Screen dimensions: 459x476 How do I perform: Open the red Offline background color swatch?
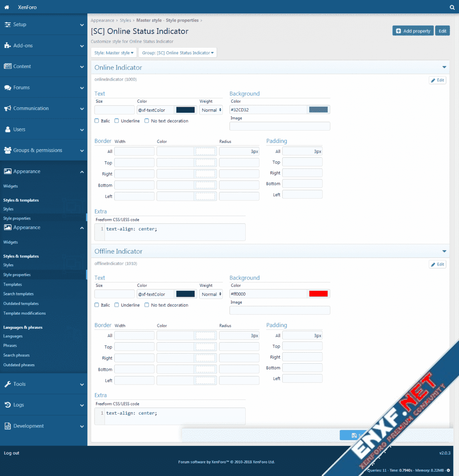[318, 294]
